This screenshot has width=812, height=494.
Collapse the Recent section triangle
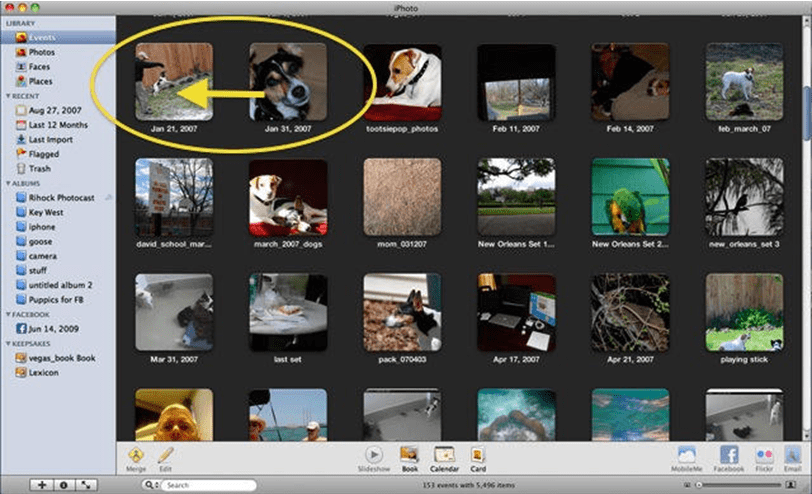(9, 98)
